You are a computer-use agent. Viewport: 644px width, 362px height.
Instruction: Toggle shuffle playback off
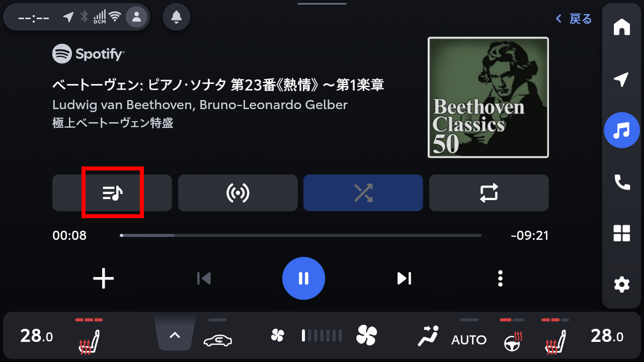(363, 193)
